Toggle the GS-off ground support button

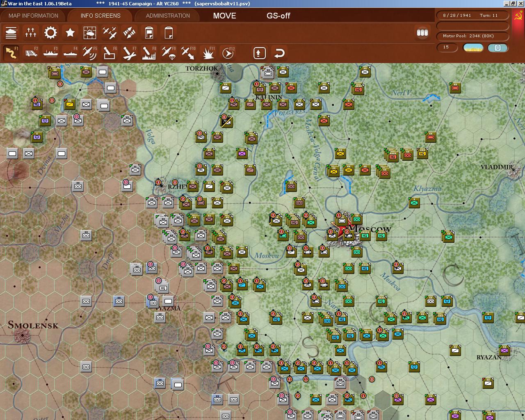tap(278, 16)
